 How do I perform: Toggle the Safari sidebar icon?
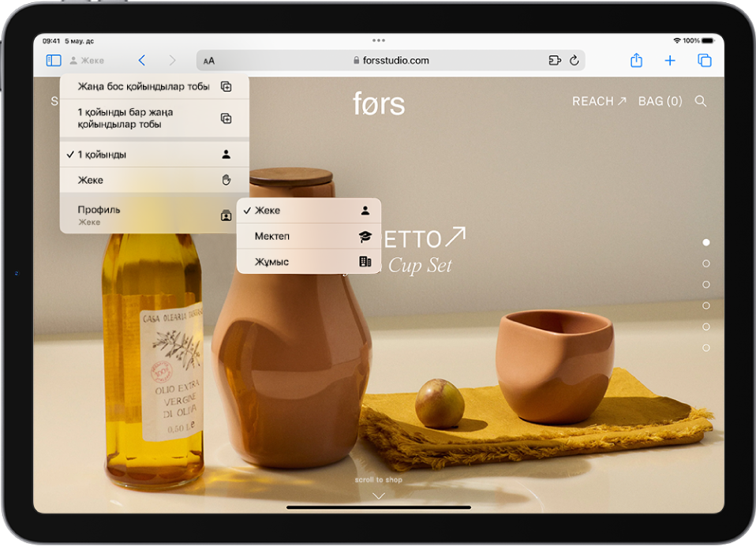[x=54, y=61]
